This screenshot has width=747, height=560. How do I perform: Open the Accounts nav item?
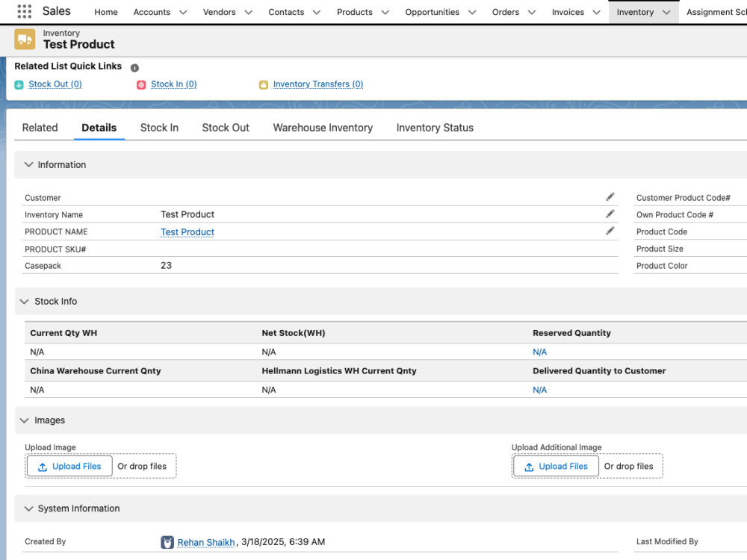coord(152,13)
